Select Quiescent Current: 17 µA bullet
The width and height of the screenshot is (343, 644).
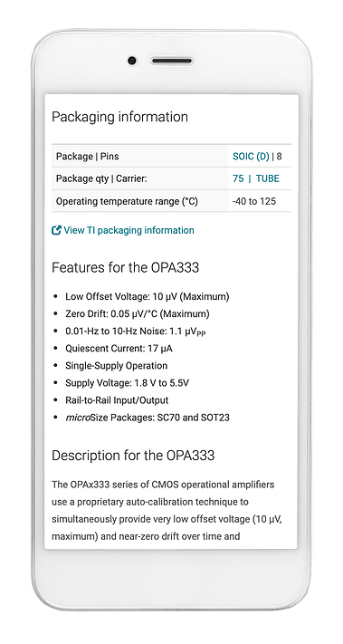(x=119, y=349)
